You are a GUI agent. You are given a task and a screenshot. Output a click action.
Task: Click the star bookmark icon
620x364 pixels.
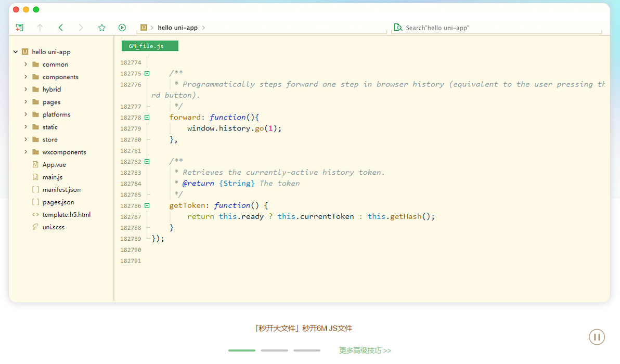[x=101, y=28]
